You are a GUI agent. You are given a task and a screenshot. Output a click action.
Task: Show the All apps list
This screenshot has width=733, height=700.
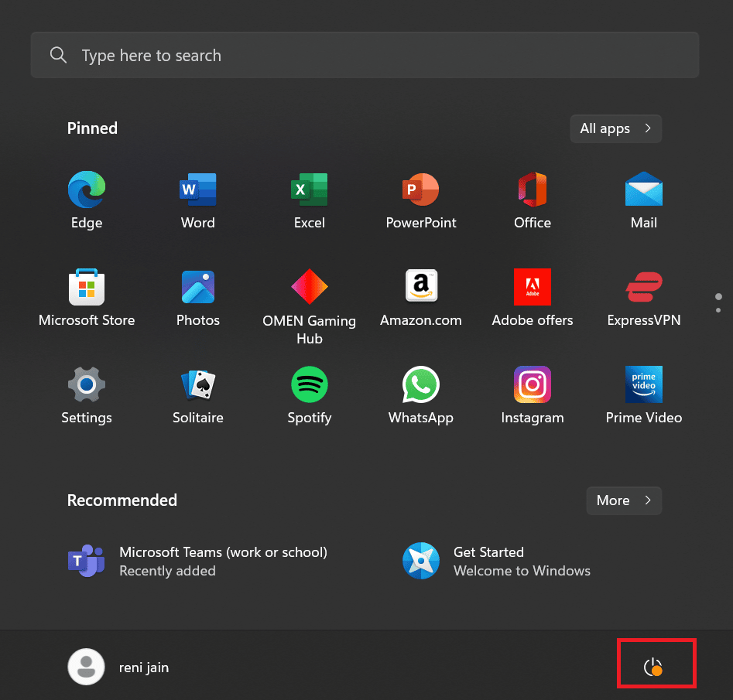point(615,128)
